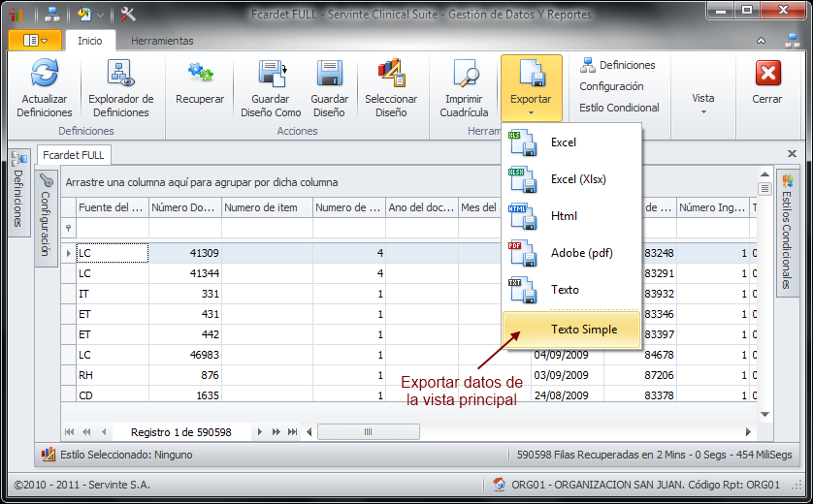Open the Explorador de Definiciones

pyautogui.click(x=120, y=75)
